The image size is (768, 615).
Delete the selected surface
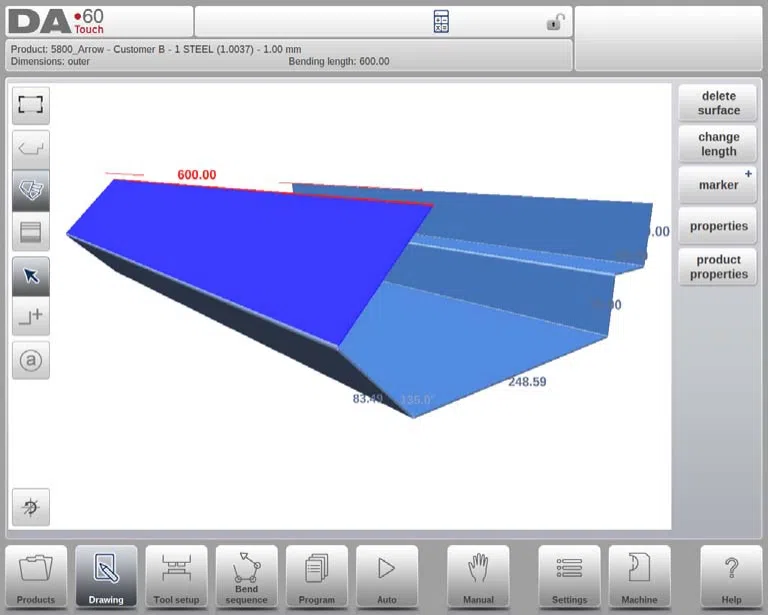[718, 103]
